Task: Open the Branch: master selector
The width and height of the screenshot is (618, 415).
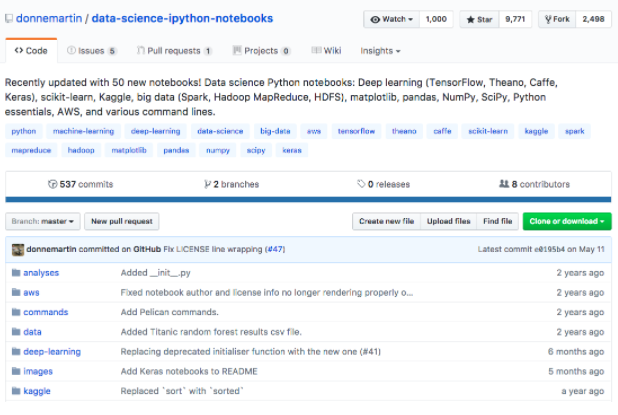Action: point(43,221)
